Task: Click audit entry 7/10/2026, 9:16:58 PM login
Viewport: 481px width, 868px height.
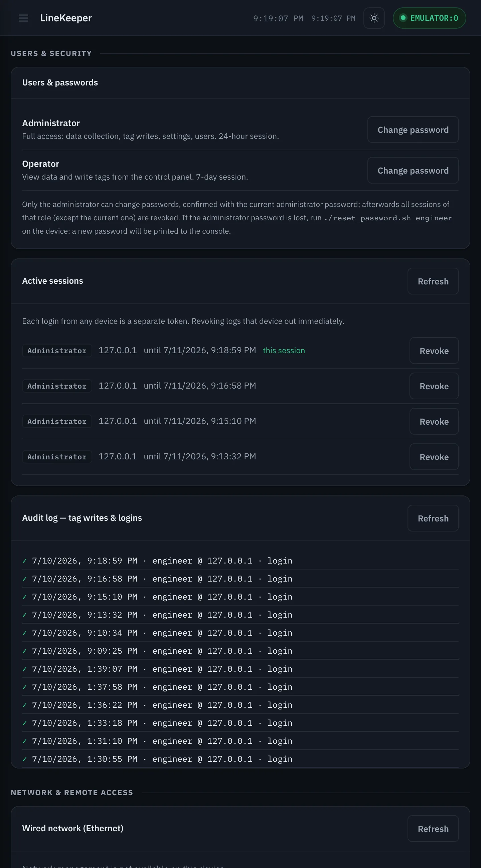Action: tap(240, 579)
